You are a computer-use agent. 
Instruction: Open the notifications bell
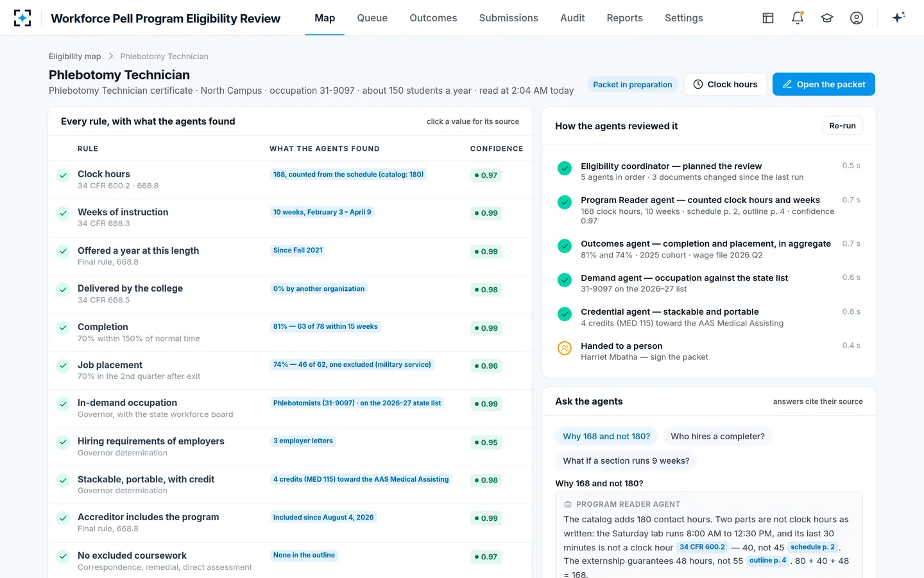pos(798,18)
